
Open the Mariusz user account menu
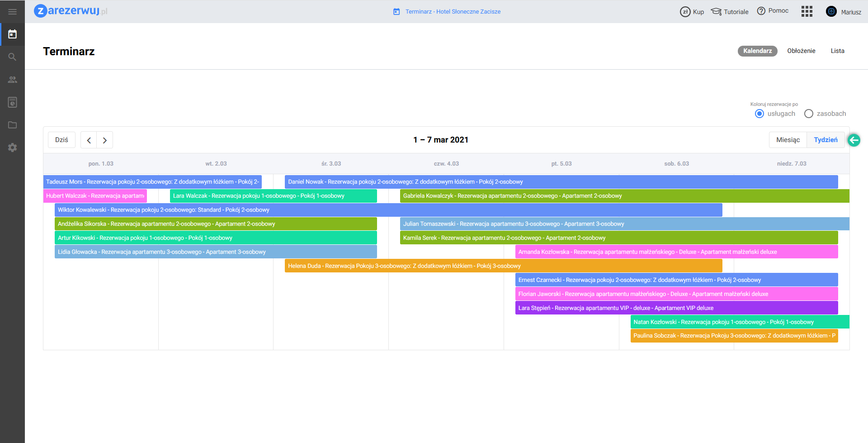tap(844, 12)
